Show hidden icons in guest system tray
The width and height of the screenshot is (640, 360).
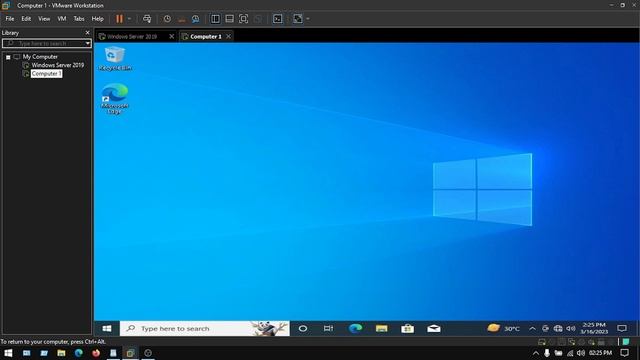point(532,329)
